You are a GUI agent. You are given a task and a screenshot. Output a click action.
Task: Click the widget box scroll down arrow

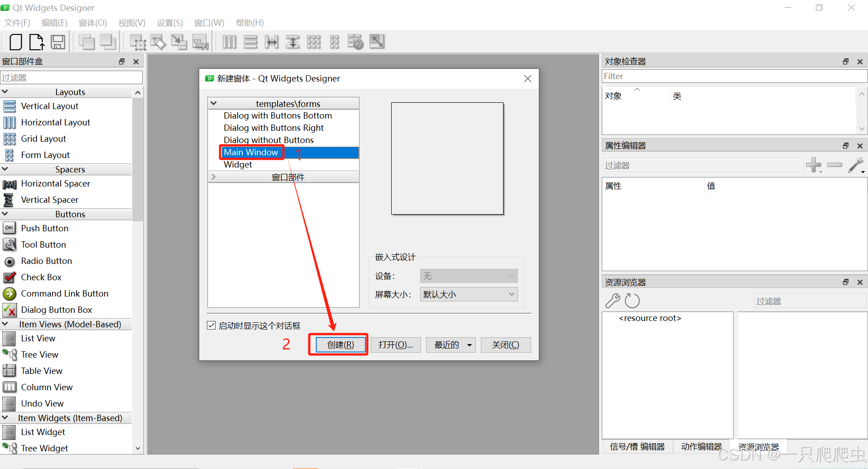click(x=138, y=449)
